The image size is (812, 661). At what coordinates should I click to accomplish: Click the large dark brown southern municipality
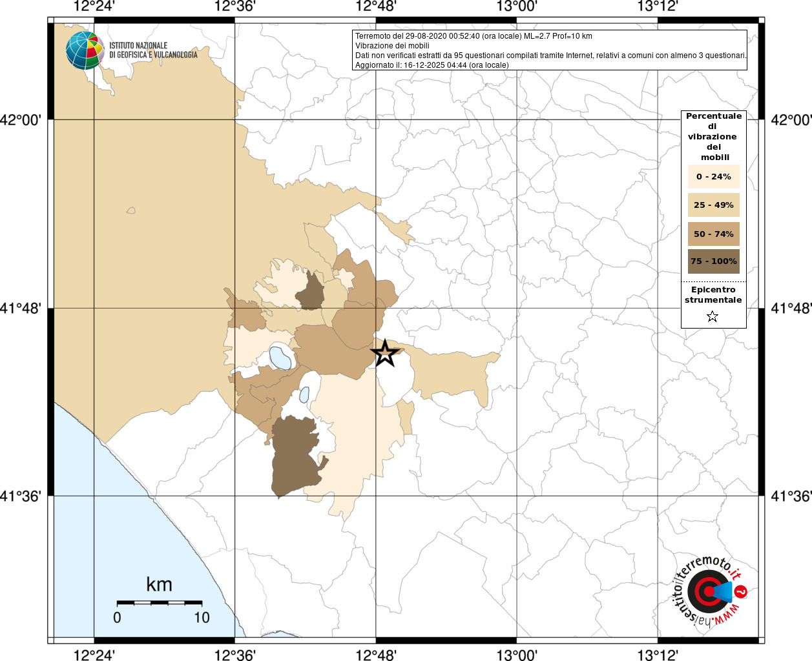296,456
